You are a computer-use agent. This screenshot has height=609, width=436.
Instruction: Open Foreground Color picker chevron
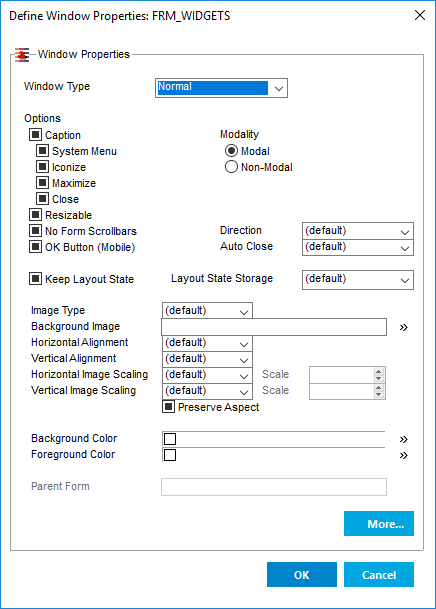coord(404,455)
